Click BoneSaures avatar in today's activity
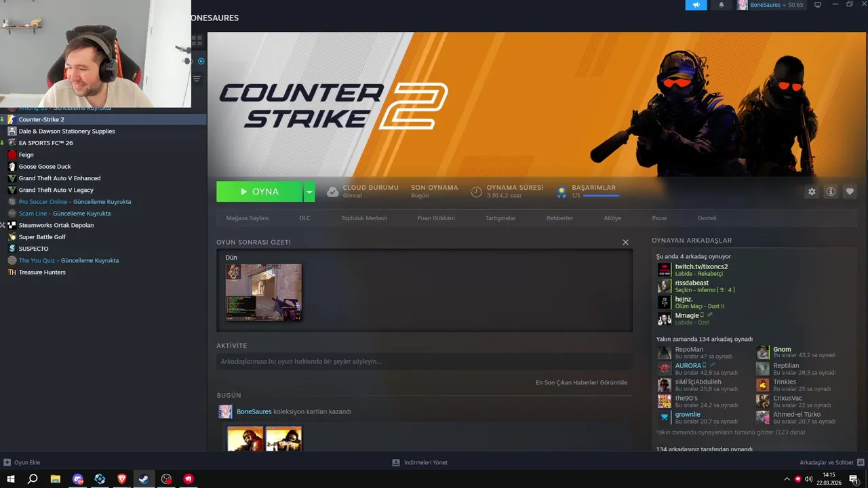Screen dimensions: 868x488 [x=225, y=411]
